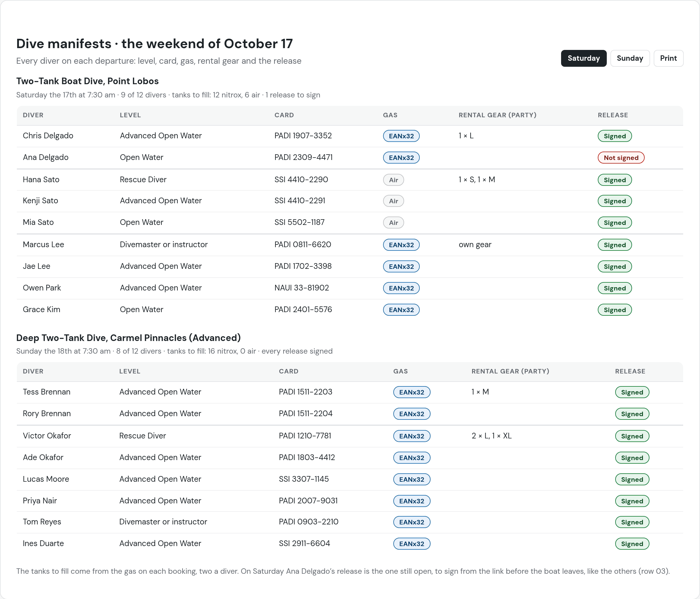
Task: Select the Mia Sato diver name
Action: click(x=38, y=222)
